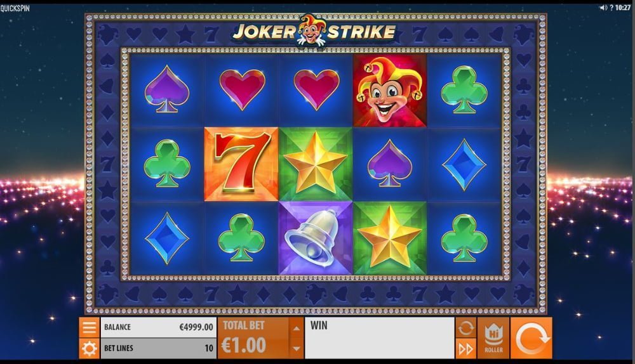
Task: Select the Bet Lines 10 row
Action: pyautogui.click(x=158, y=348)
